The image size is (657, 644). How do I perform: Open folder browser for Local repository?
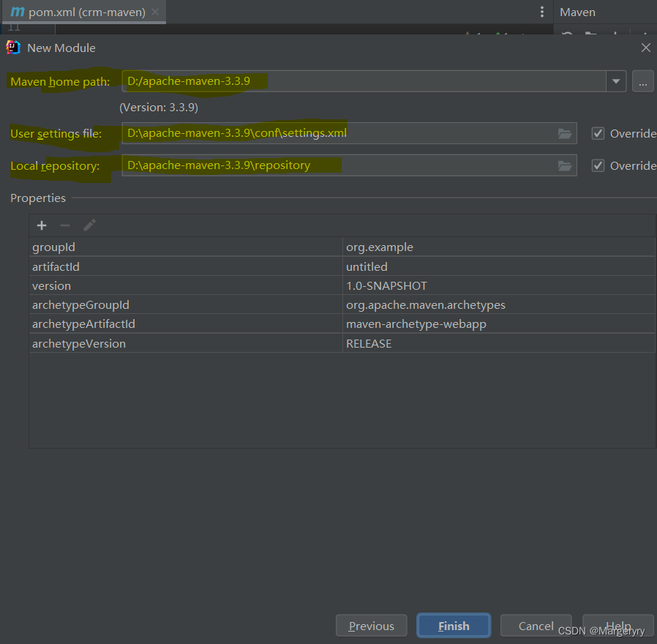click(564, 165)
